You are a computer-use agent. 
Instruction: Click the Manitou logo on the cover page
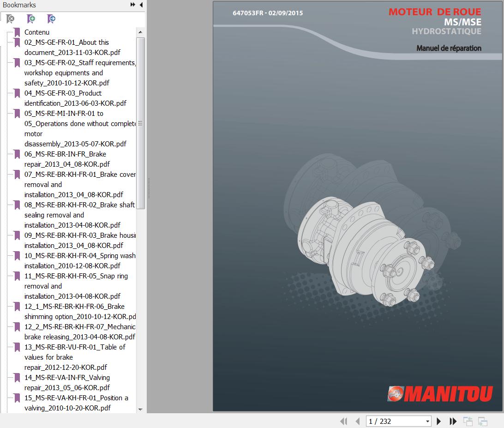point(440,393)
